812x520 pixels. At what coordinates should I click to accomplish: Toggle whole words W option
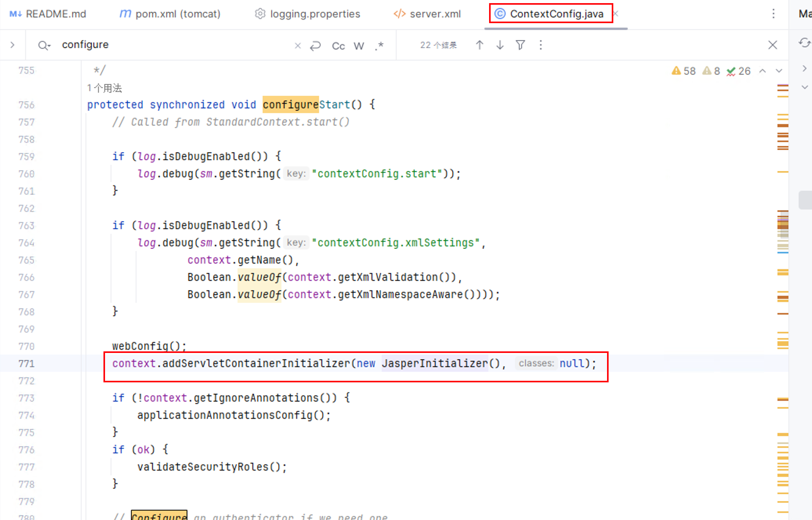pyautogui.click(x=359, y=46)
